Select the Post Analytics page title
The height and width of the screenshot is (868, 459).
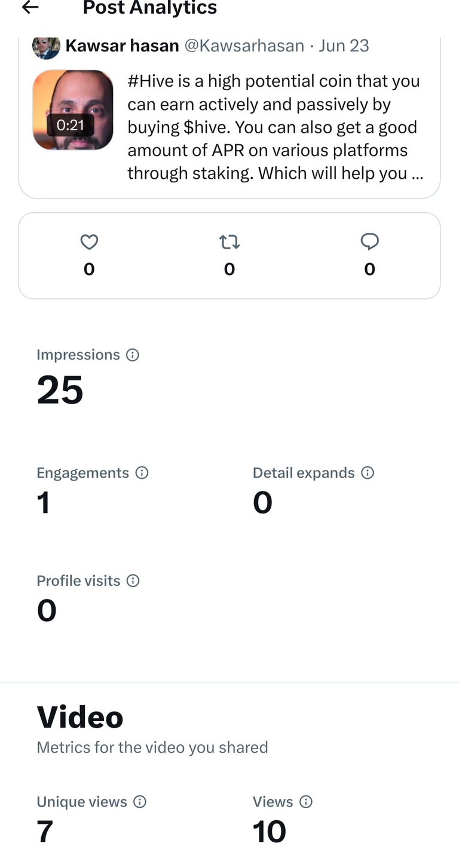[x=150, y=8]
